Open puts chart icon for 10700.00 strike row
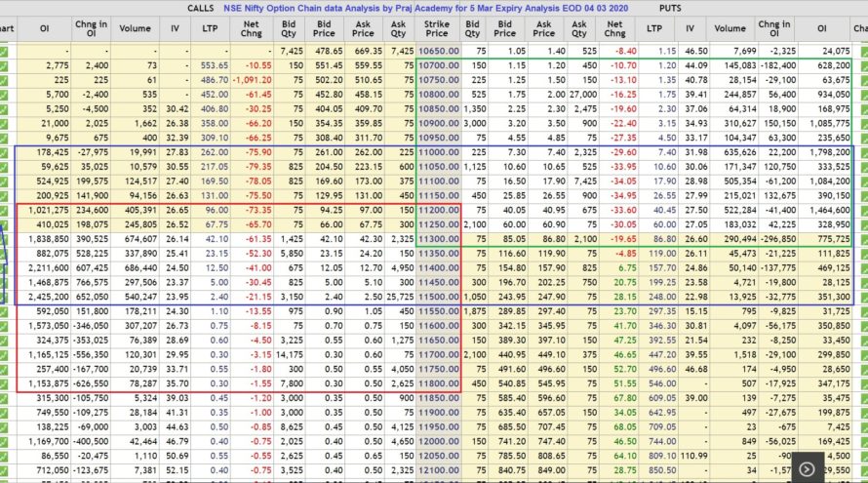The width and height of the screenshot is (868, 483). [x=864, y=66]
